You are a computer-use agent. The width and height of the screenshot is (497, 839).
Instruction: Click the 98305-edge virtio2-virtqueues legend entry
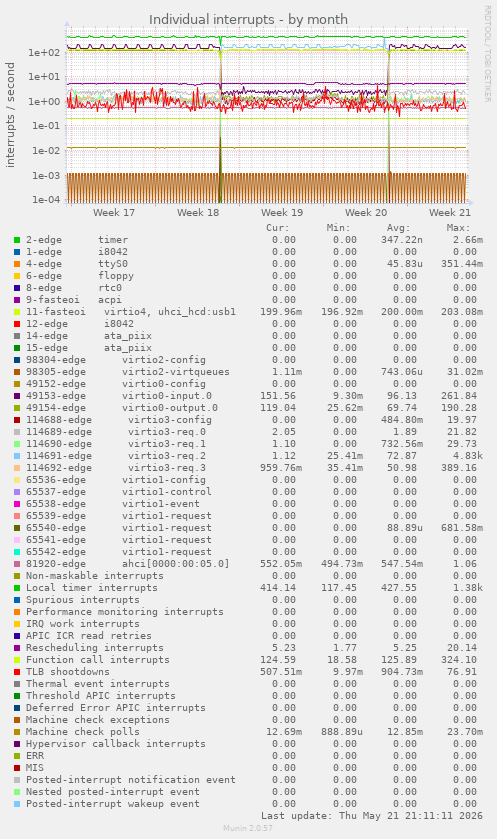(x=128, y=372)
